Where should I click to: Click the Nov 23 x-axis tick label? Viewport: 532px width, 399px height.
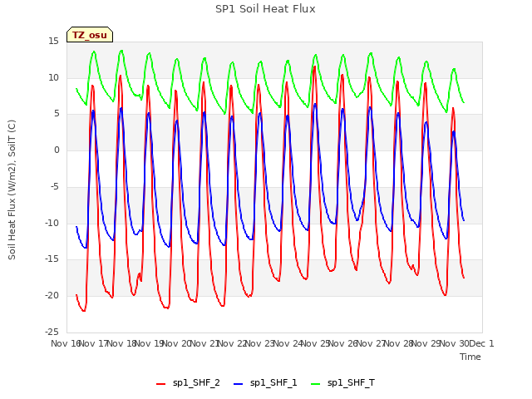[x=259, y=343]
